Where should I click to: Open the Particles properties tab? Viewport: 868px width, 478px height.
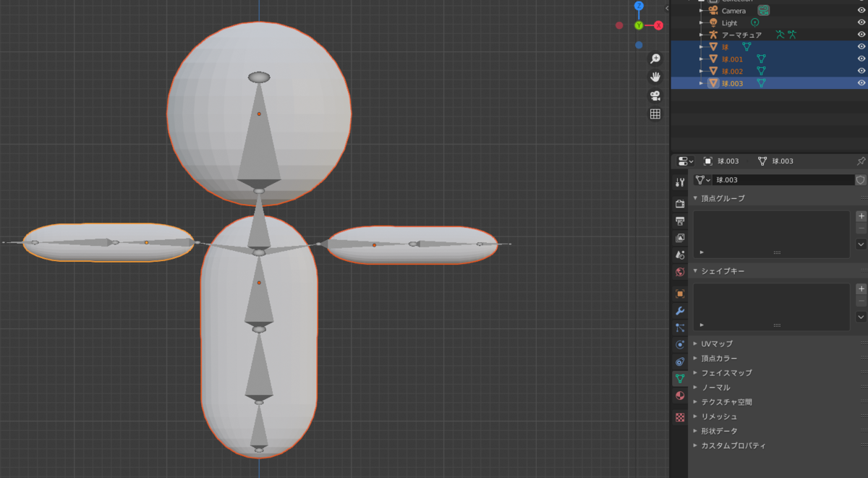679,328
